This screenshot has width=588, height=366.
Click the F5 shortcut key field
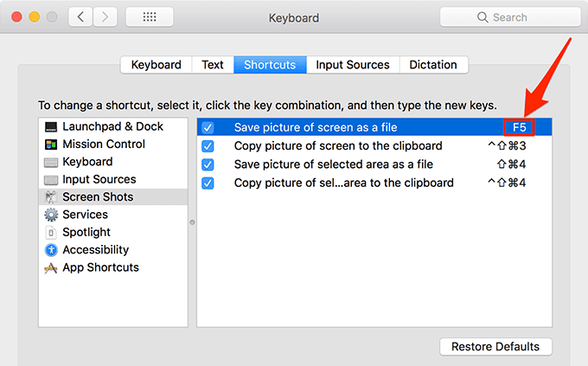click(x=519, y=128)
